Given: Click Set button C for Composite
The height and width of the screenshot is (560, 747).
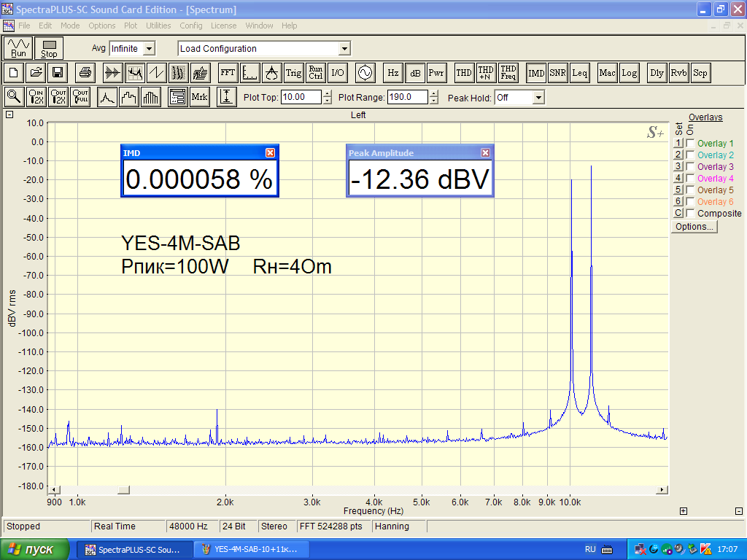Looking at the screenshot, I should coord(678,213).
